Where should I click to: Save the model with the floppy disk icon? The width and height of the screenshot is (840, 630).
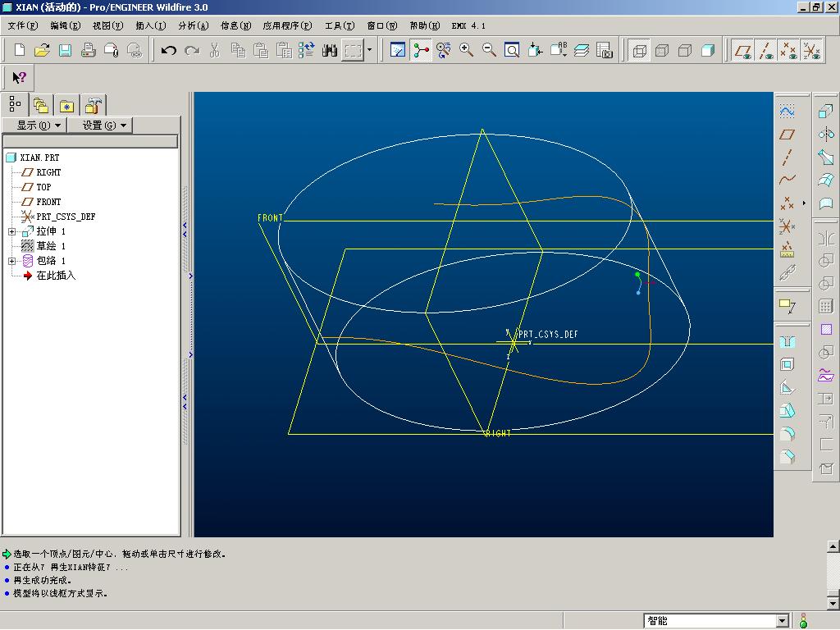[65, 50]
